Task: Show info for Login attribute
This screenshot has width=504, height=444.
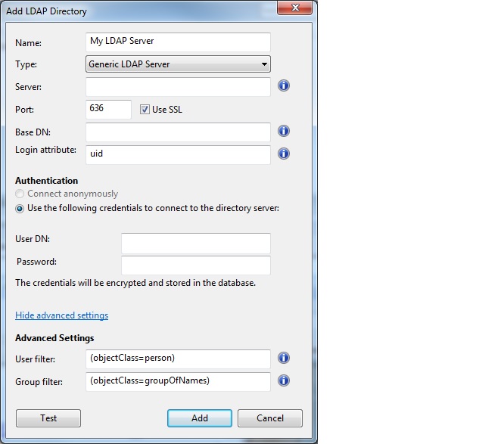Action: pyautogui.click(x=284, y=154)
